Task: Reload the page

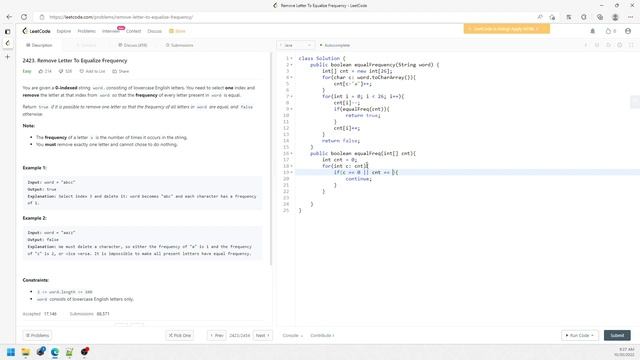Action: point(24,17)
